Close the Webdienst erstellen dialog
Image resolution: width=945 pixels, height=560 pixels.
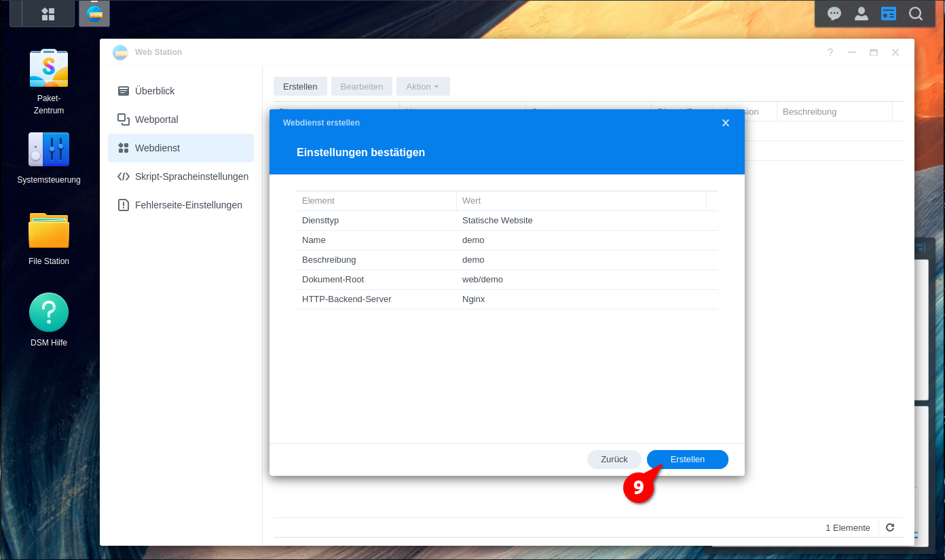(725, 123)
